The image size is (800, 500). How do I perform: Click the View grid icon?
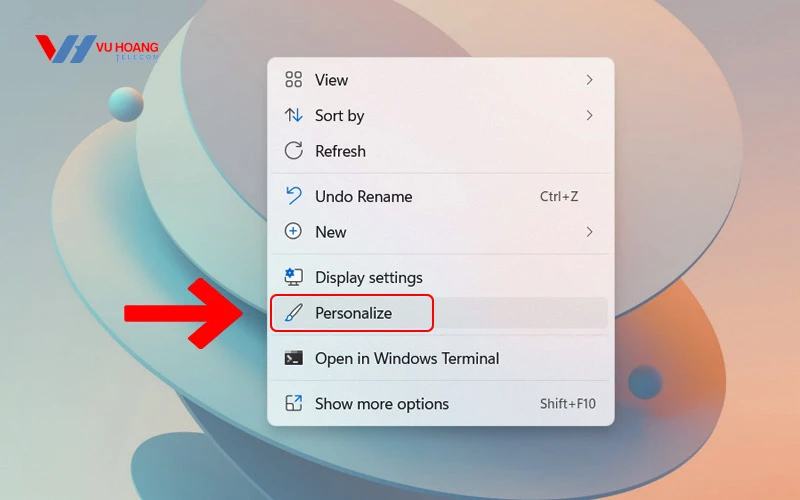293,80
